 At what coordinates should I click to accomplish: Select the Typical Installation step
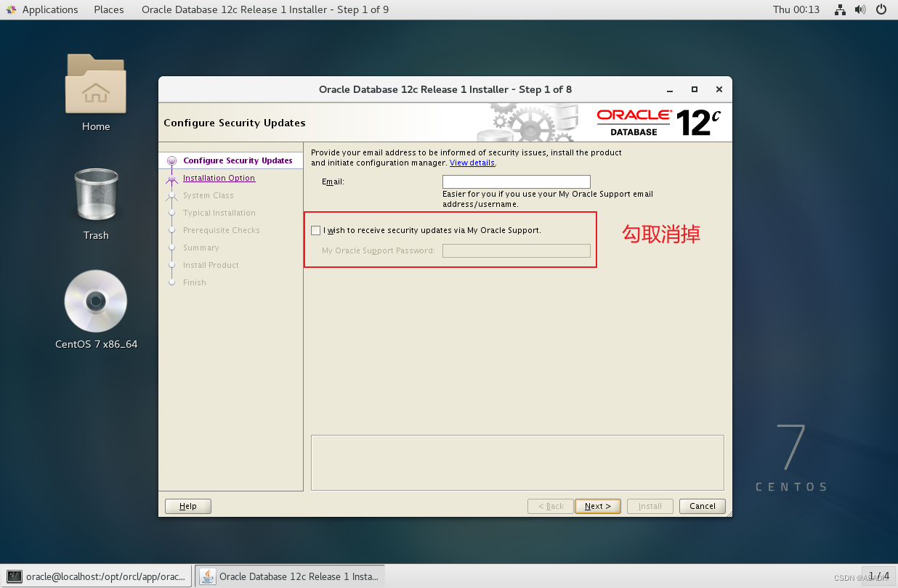tap(219, 213)
